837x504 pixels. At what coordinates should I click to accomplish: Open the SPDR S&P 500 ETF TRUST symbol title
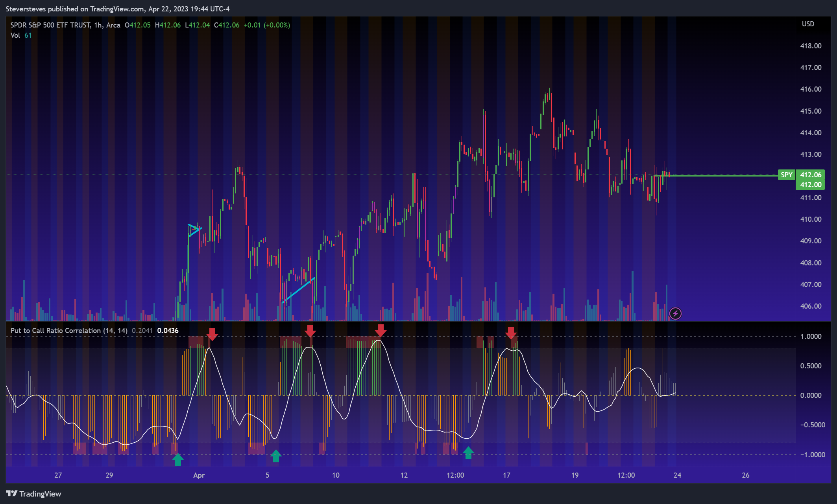coord(50,25)
